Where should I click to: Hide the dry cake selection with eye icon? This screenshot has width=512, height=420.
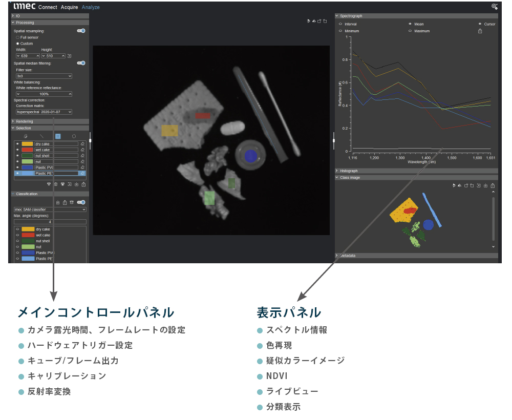[x=17, y=144]
